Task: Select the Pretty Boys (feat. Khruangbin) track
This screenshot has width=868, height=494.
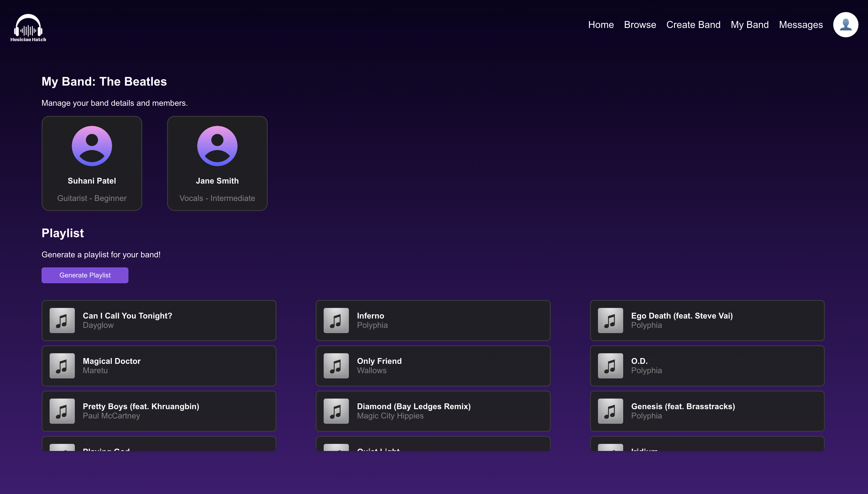Action: [159, 411]
